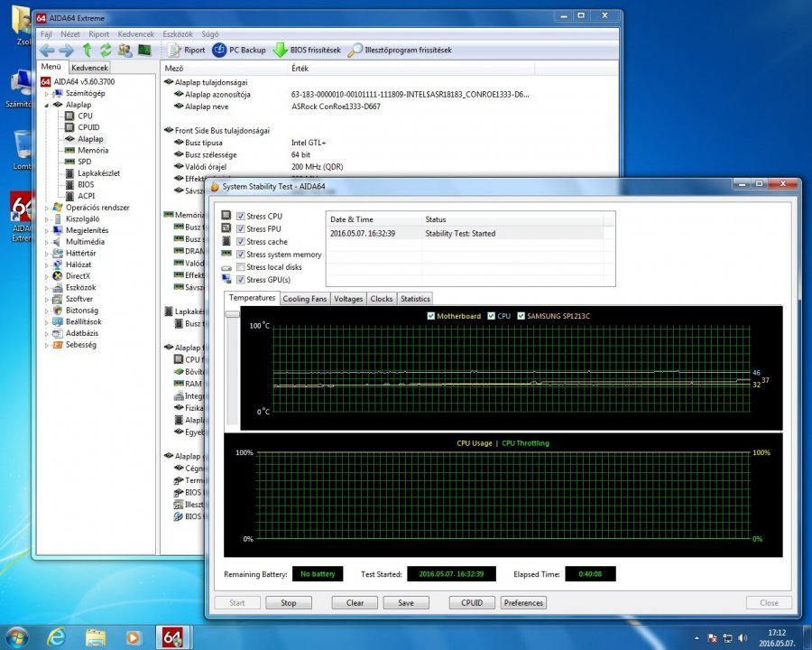
Task: Uncheck SAMSUNG SP1213C in graph legend
Action: click(521, 316)
